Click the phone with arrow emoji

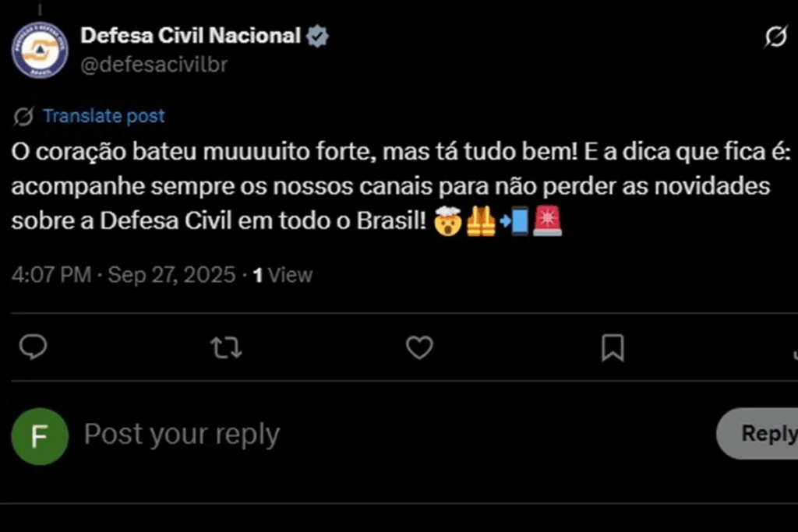coord(514,222)
